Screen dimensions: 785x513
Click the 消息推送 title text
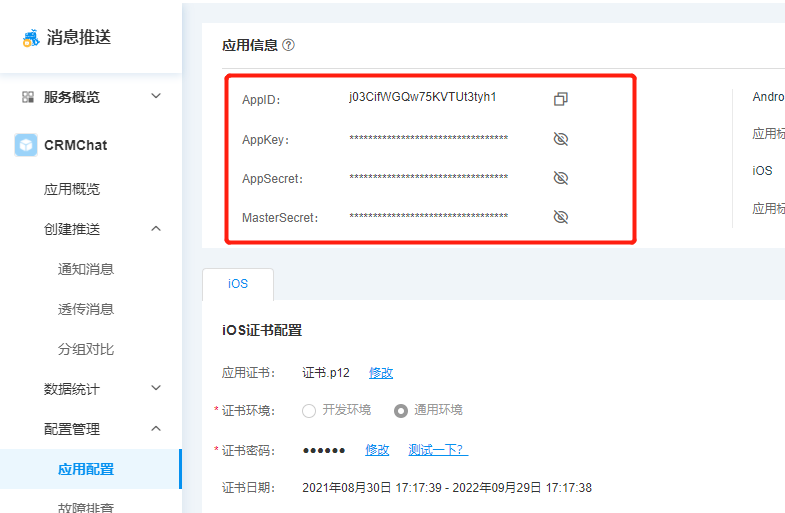click(x=79, y=38)
